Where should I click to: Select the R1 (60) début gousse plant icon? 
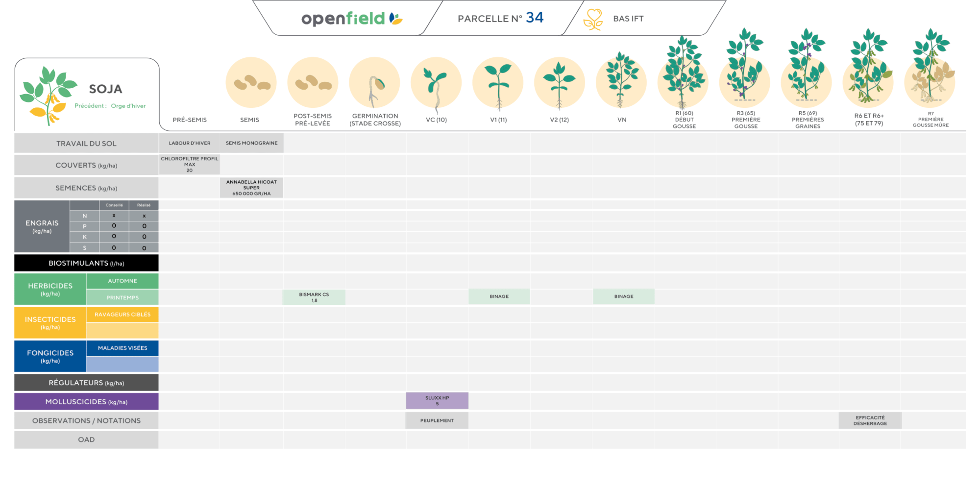click(683, 73)
